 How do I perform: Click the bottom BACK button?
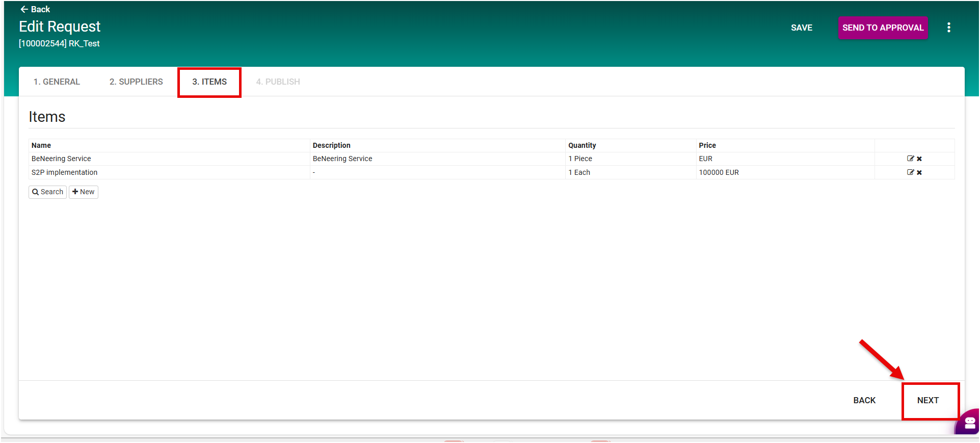pos(864,400)
